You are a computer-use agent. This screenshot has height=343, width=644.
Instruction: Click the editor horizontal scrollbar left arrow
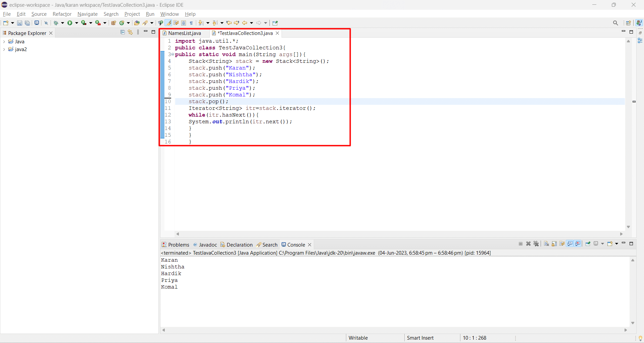pos(178,234)
